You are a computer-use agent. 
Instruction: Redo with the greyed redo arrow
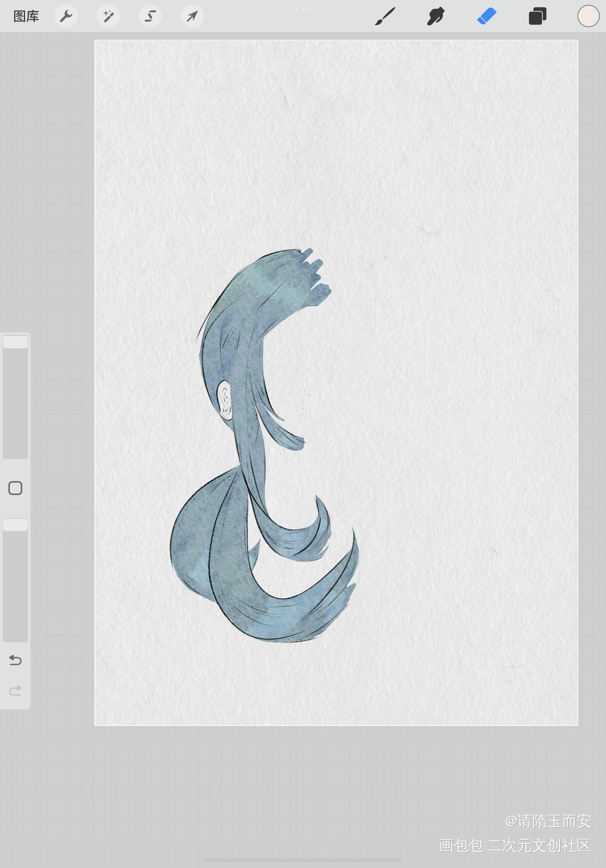pos(15,691)
